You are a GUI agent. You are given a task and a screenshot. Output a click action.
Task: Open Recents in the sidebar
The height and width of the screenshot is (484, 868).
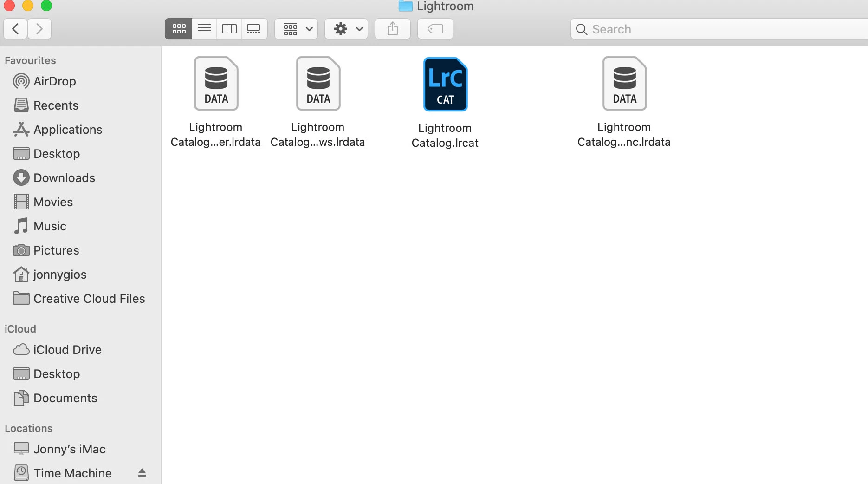[x=80, y=105]
